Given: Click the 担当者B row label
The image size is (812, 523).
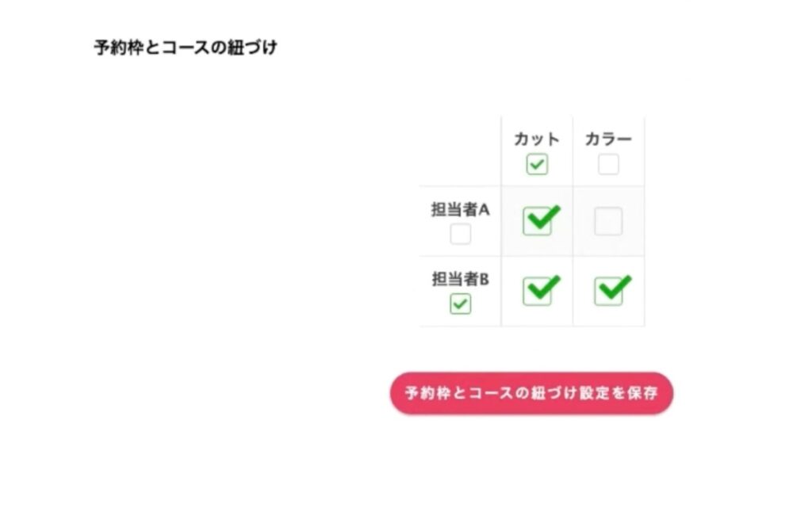Looking at the screenshot, I should [461, 279].
